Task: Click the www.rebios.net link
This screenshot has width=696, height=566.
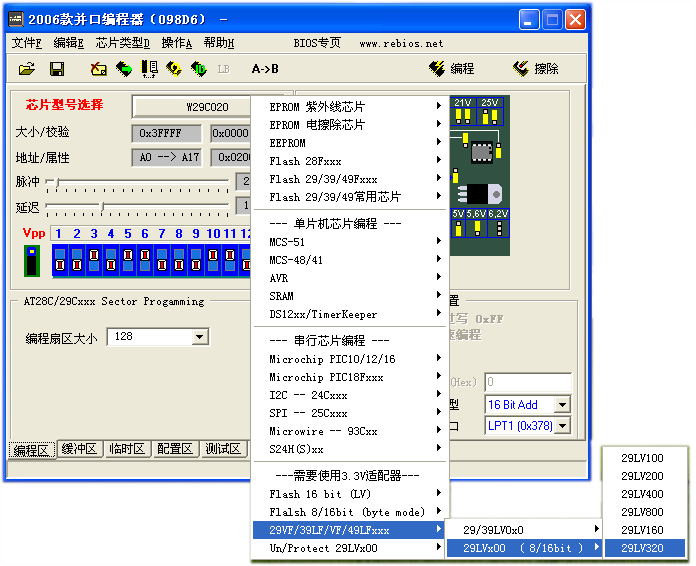Action: (401, 44)
